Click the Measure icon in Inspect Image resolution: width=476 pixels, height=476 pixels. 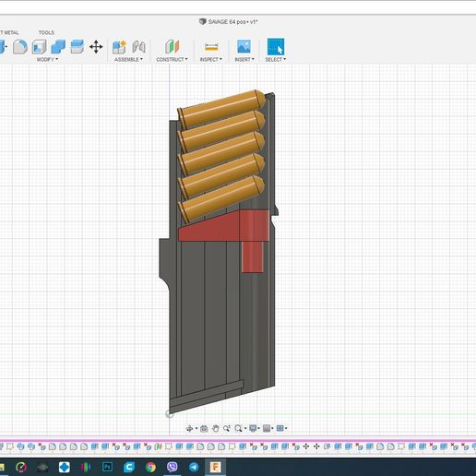pyautogui.click(x=211, y=47)
